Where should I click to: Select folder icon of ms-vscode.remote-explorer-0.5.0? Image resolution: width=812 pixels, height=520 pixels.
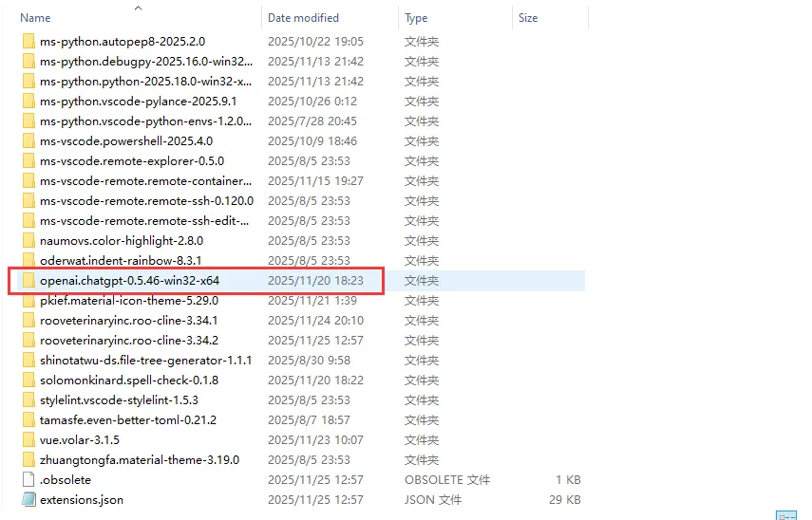[29, 161]
